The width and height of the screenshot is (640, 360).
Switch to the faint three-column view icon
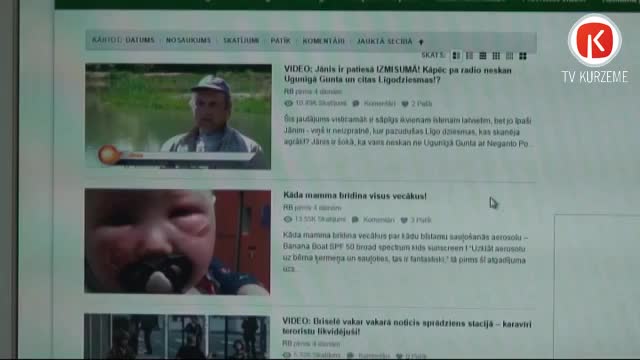pos(509,56)
